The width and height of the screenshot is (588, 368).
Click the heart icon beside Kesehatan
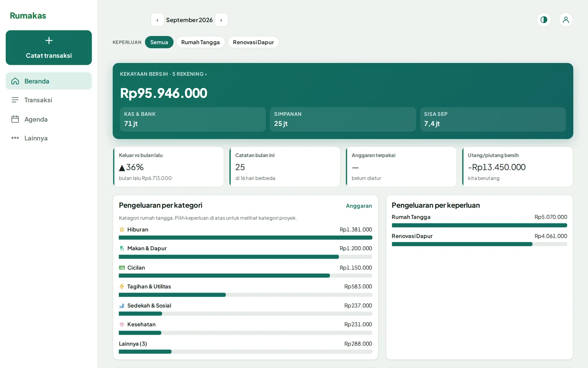point(122,325)
